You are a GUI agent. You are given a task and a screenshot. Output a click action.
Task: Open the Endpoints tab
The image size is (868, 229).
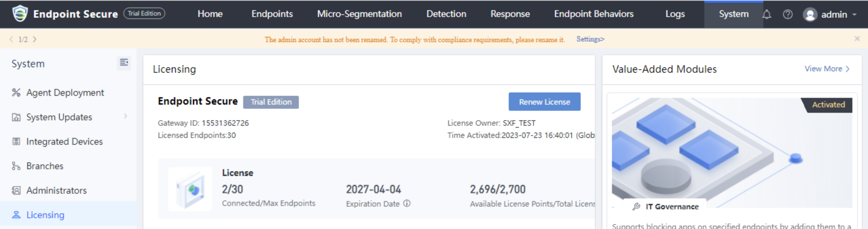click(272, 14)
